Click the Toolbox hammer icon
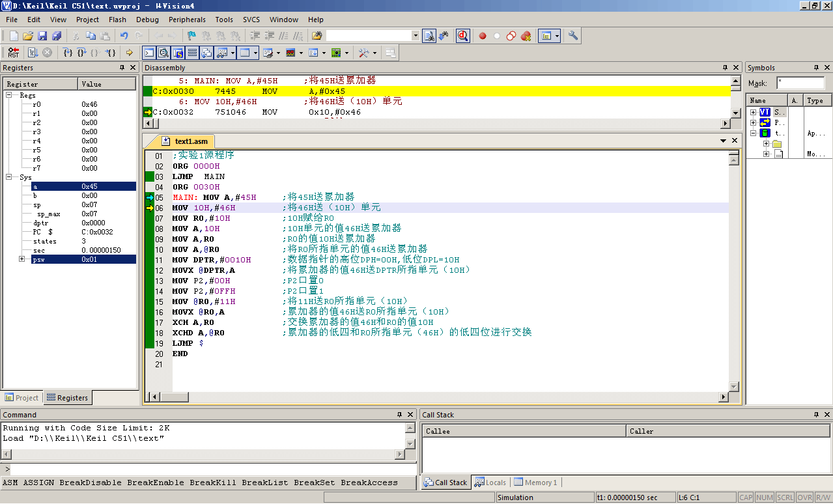This screenshot has width=833, height=504. [364, 53]
